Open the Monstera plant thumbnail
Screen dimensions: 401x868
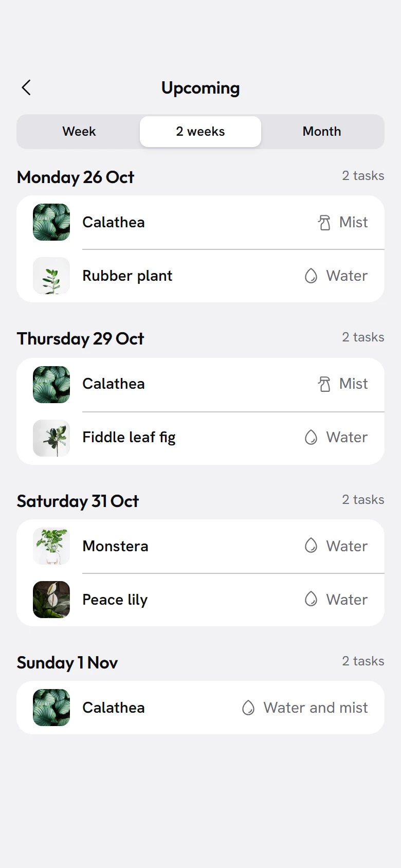click(51, 546)
